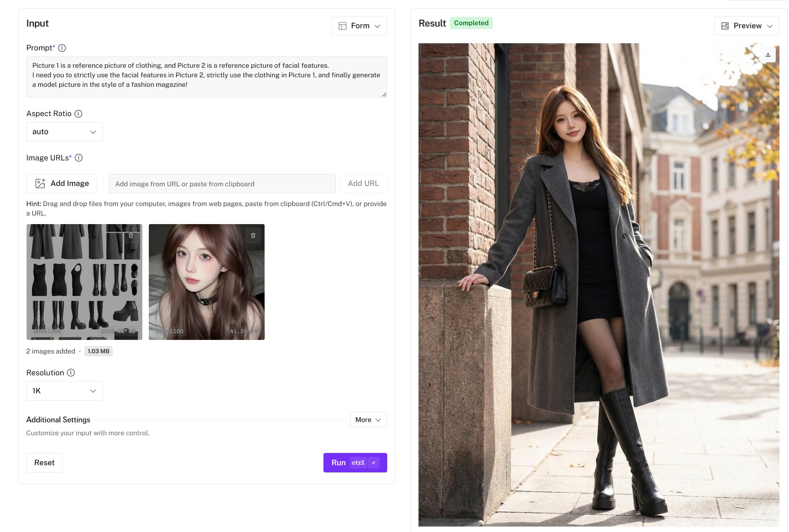Screen dimensions: 789x532
Task: Focus the image URL input field
Action: tap(222, 184)
